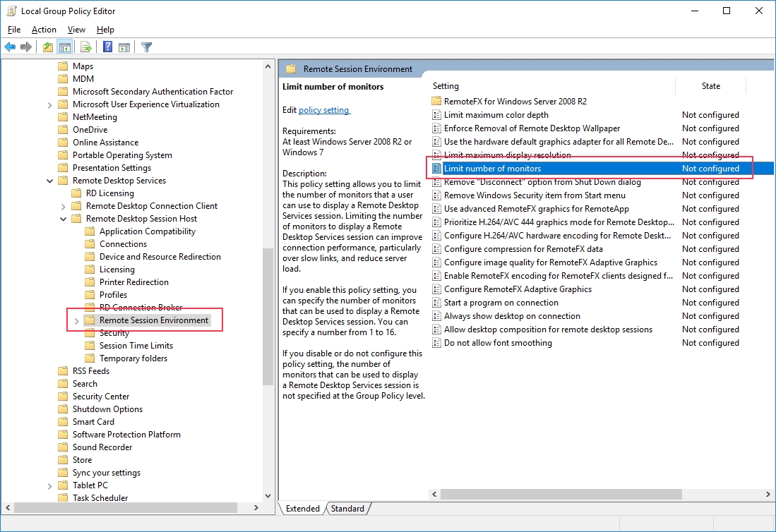Collapse the Remote Desktop Services tree node
The width and height of the screenshot is (776, 532).
coord(50,181)
